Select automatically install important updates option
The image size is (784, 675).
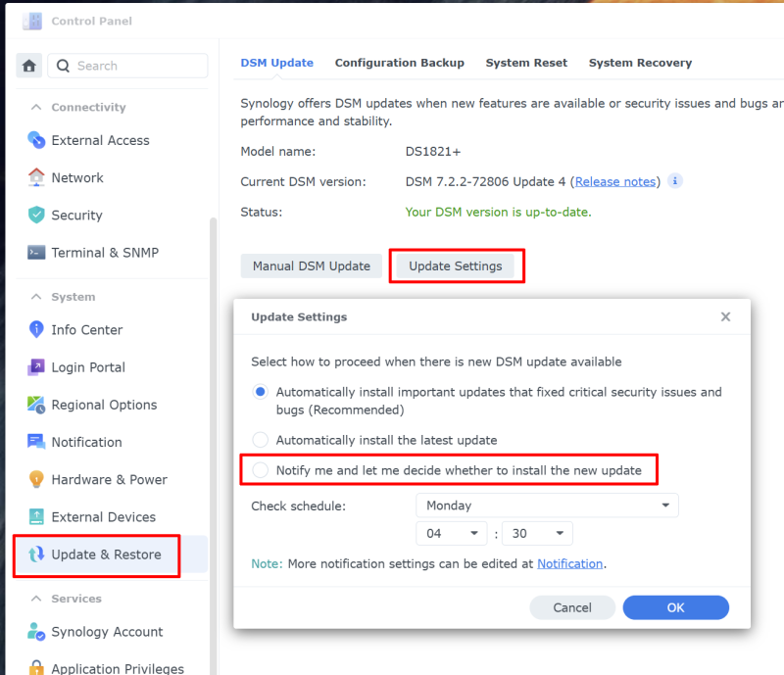click(261, 392)
